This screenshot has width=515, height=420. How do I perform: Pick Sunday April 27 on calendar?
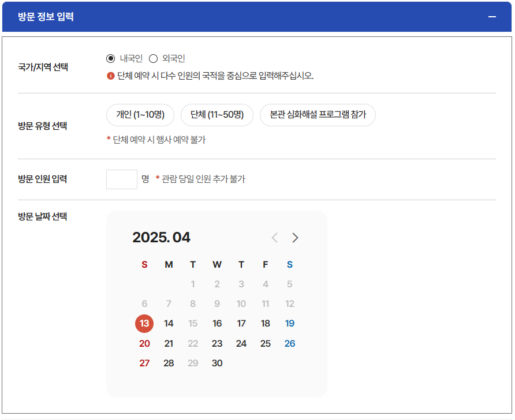144,363
